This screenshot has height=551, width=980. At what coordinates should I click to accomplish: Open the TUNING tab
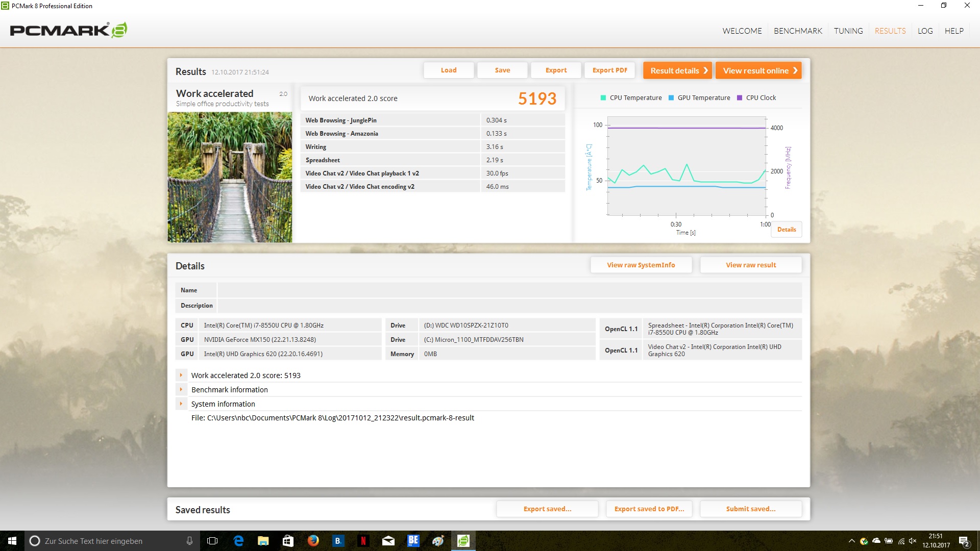[848, 31]
